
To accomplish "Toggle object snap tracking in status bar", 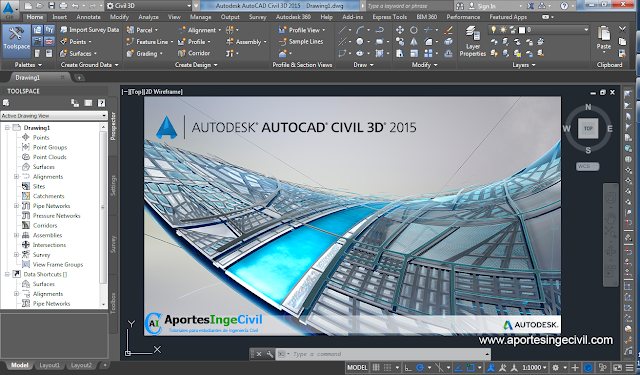I will coord(458,368).
